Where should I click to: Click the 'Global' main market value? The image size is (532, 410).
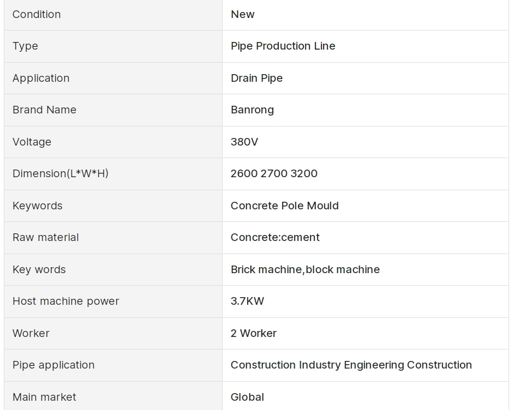tap(247, 397)
